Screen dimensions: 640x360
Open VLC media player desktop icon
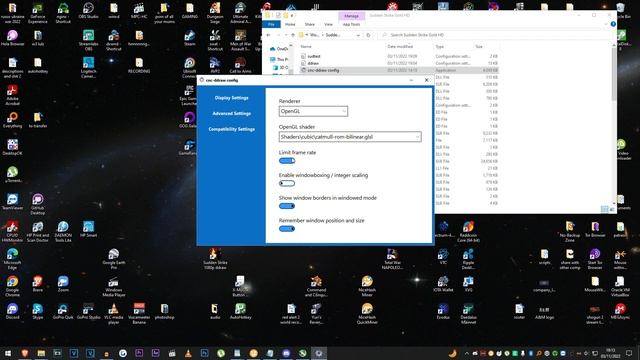click(x=113, y=313)
